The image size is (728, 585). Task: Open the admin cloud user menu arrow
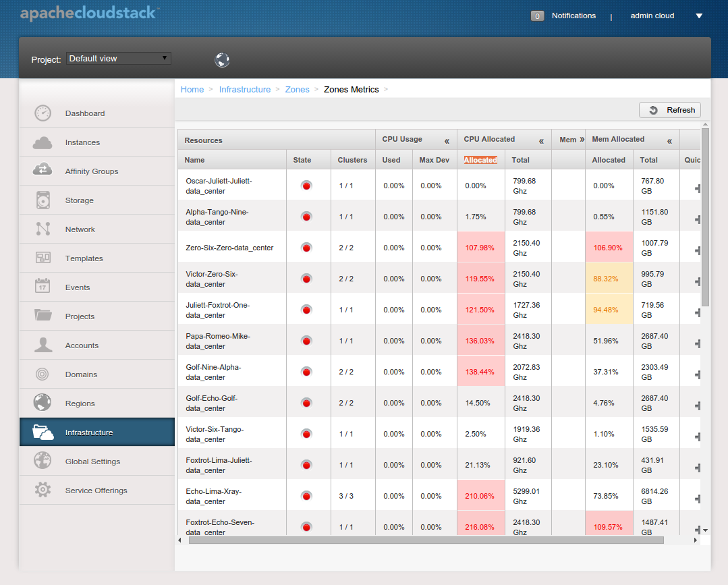[x=699, y=16]
